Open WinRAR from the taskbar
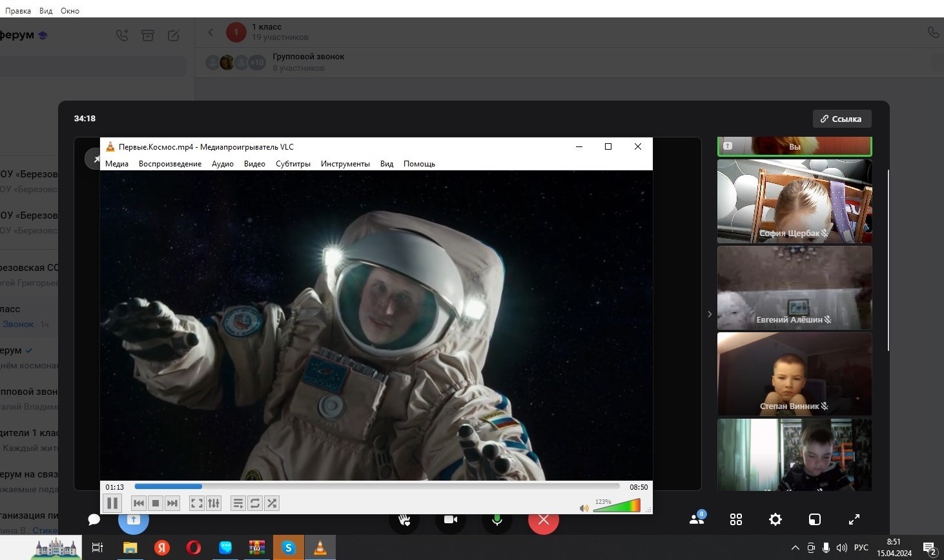The height and width of the screenshot is (560, 944). coord(257,548)
